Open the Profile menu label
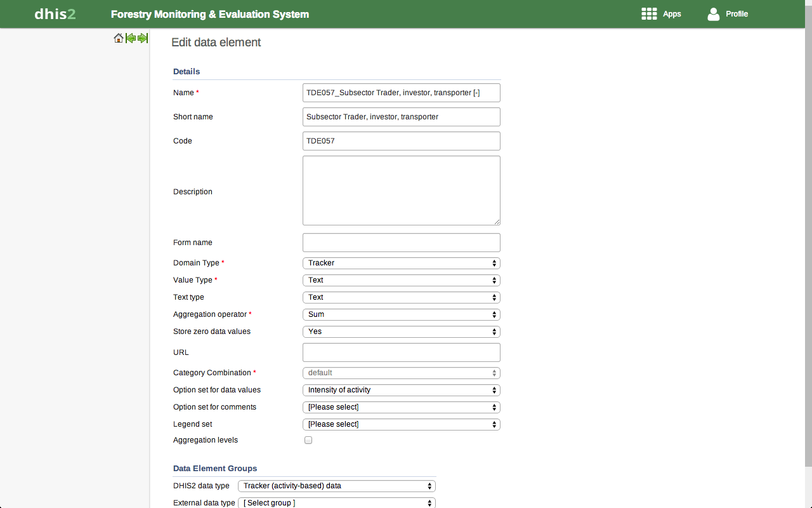The width and height of the screenshot is (812, 508). (737, 14)
